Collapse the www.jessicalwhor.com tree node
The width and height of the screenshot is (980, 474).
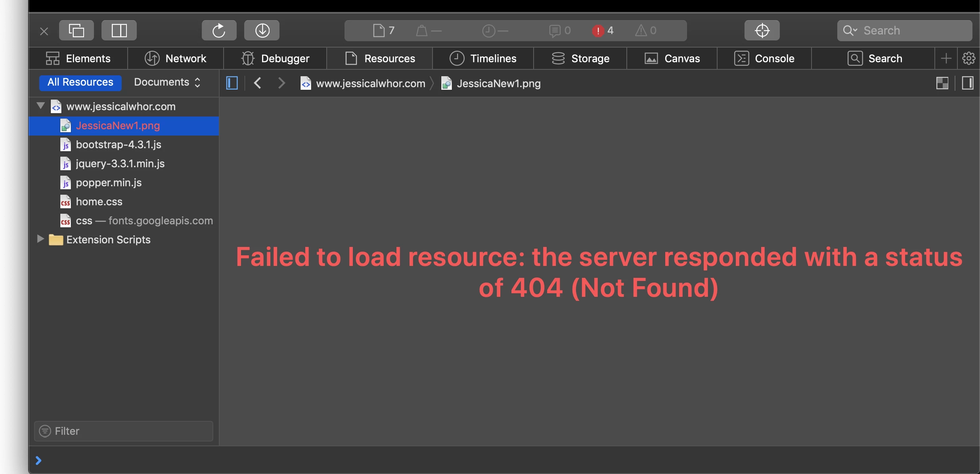point(40,106)
